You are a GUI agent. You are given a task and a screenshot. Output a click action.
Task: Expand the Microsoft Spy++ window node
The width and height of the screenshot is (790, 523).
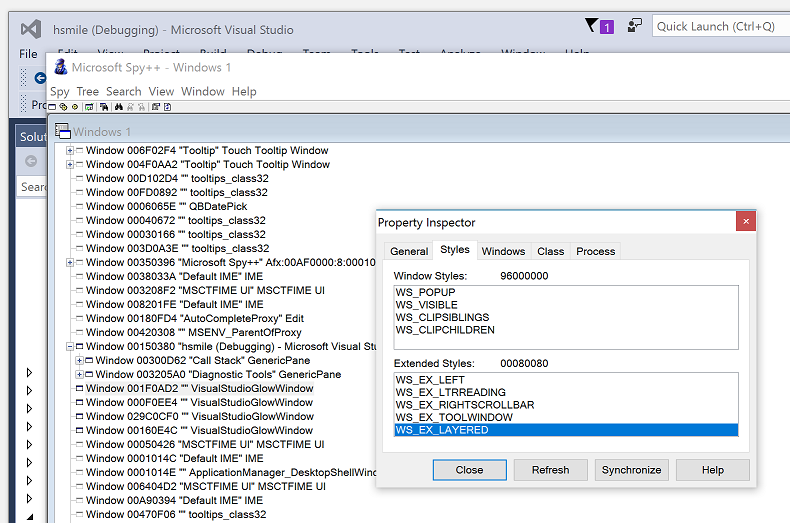coord(70,262)
